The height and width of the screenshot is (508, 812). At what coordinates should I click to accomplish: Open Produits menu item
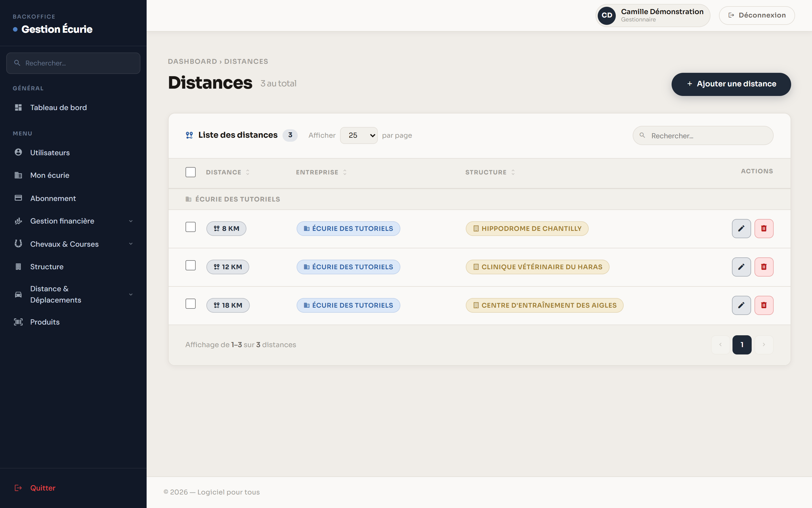[x=73, y=322]
